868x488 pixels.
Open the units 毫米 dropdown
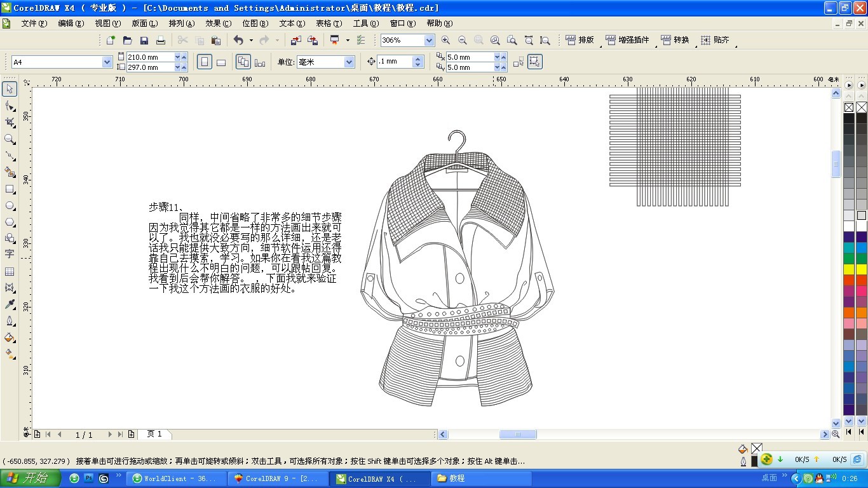tap(349, 62)
